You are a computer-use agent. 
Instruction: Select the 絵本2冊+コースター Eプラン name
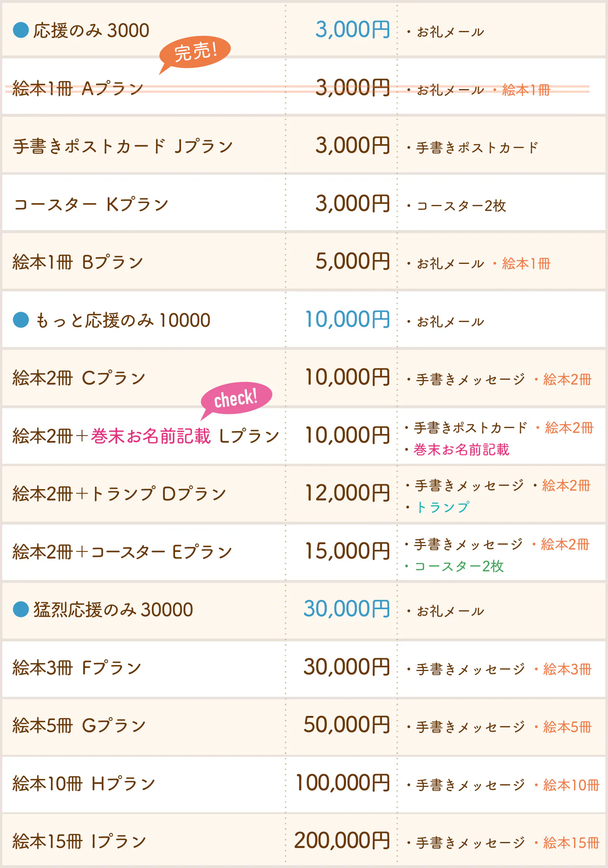click(x=122, y=552)
